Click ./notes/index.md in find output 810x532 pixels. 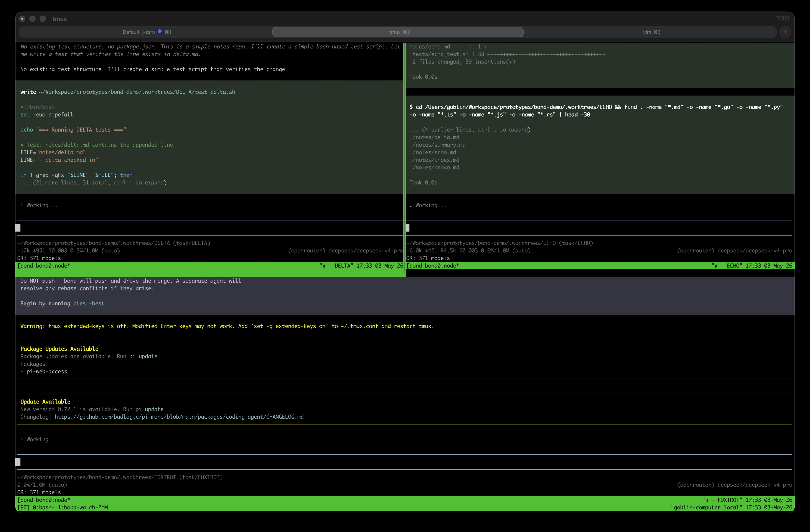pyautogui.click(x=434, y=160)
